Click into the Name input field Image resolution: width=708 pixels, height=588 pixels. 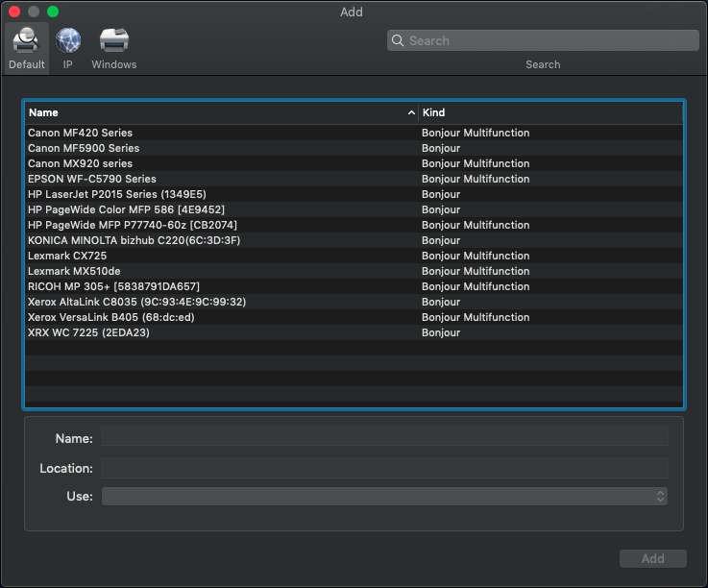coord(384,436)
